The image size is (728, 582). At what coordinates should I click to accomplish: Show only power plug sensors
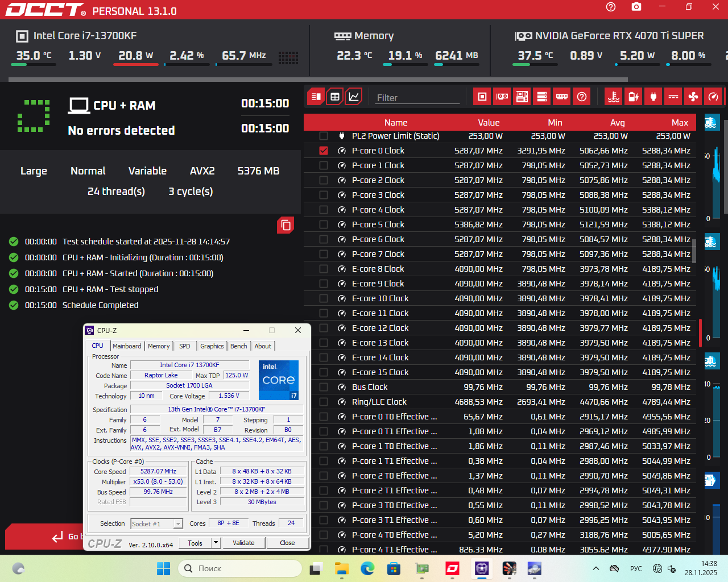[653, 97]
